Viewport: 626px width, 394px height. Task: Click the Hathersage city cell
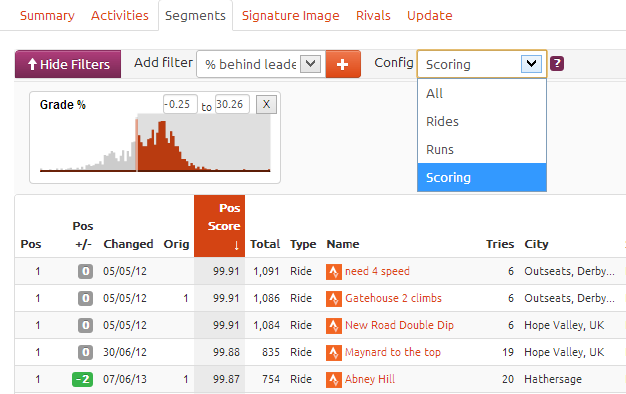(x=553, y=379)
